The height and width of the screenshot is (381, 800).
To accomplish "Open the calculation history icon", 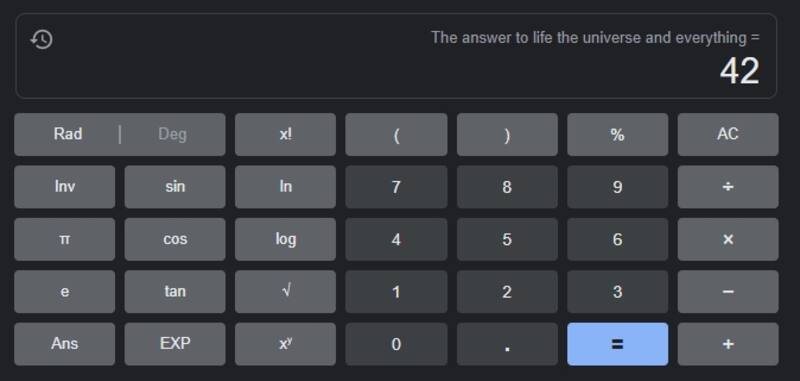I will tap(41, 39).
